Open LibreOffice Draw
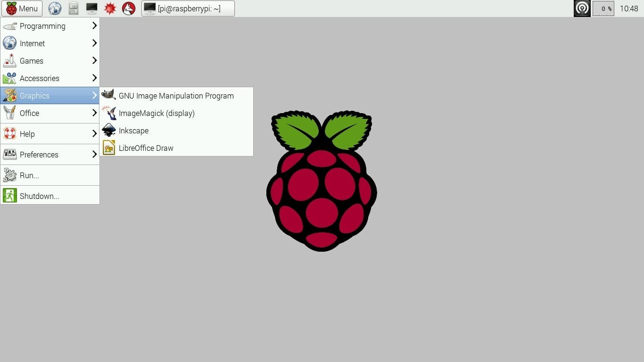Screen dimensions: 644x362 [146, 148]
